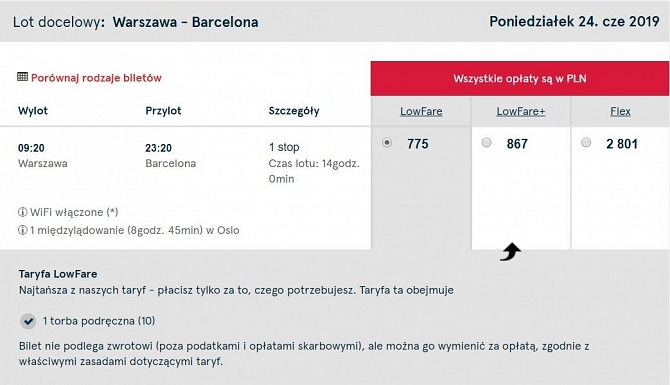Screen dimensions: 670x385
Task: Click the Taryfa LowFare heading
Action: point(58,274)
